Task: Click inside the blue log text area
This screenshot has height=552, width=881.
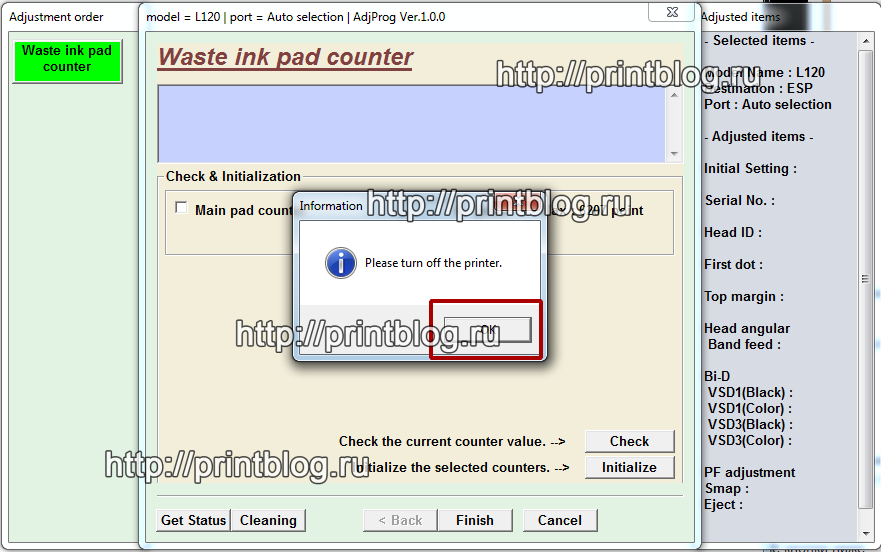Action: (410, 123)
